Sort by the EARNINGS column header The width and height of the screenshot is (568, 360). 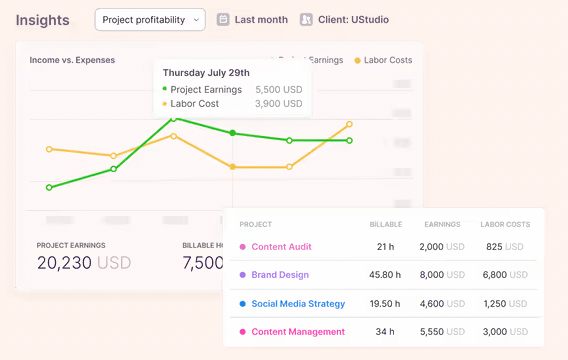[442, 225]
